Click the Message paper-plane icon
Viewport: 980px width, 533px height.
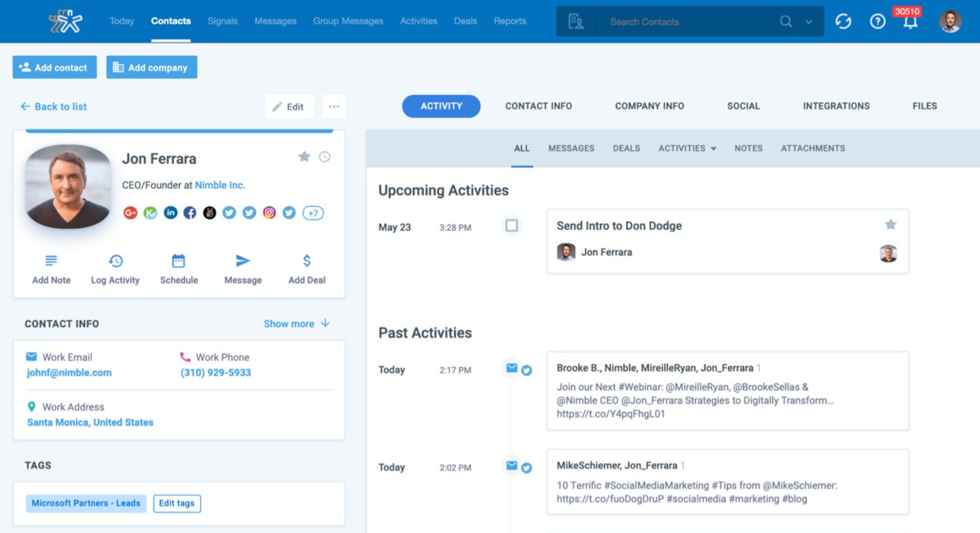(243, 260)
